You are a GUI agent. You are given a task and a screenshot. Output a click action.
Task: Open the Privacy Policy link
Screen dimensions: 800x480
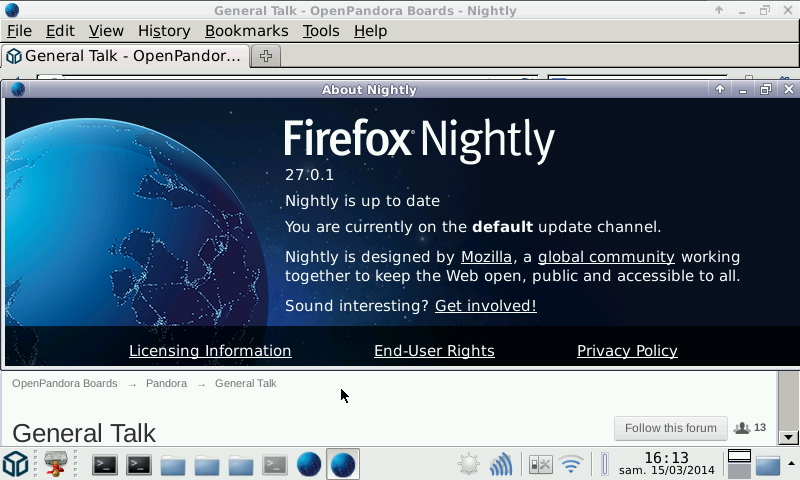pos(627,351)
